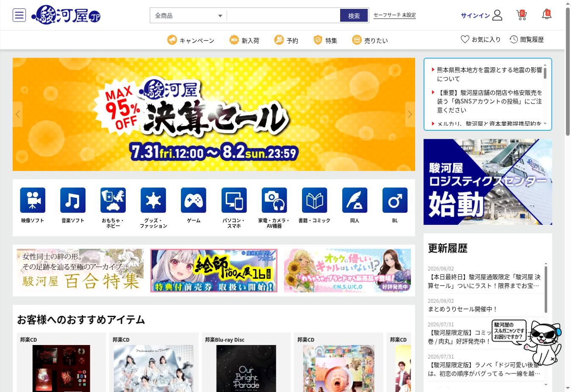571x392 pixels.
Task: Open the notification bell icon
Action: coord(546,15)
